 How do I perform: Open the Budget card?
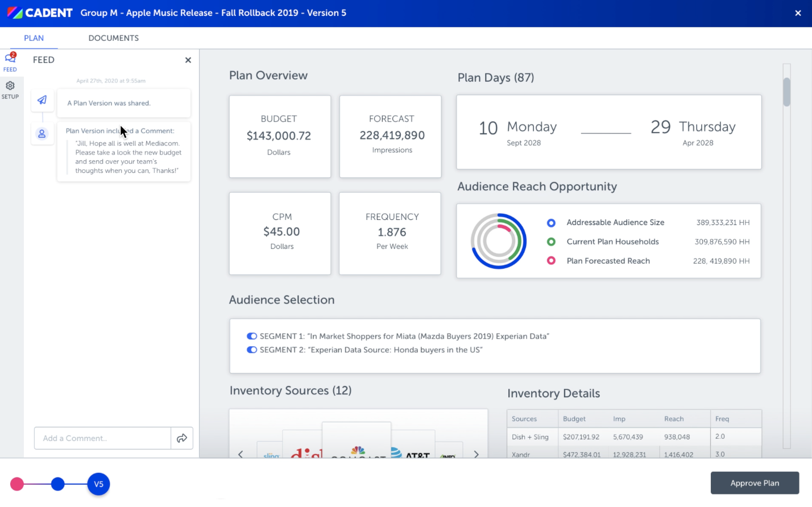pyautogui.click(x=280, y=136)
